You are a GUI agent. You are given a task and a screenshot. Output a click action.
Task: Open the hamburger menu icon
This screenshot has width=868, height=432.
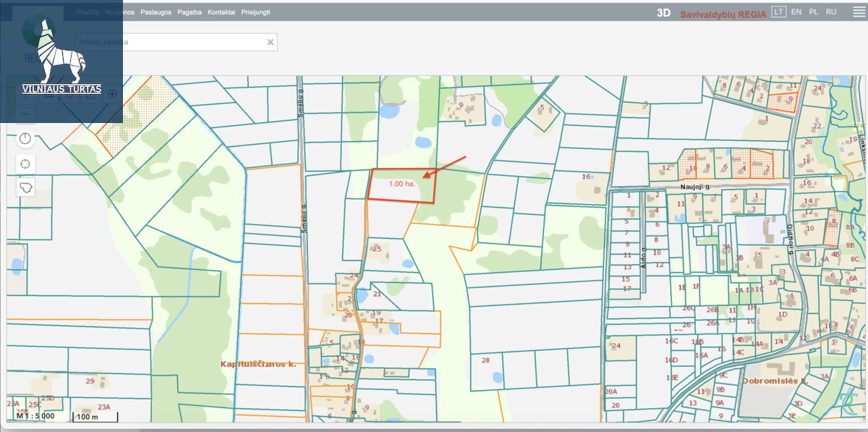(859, 12)
